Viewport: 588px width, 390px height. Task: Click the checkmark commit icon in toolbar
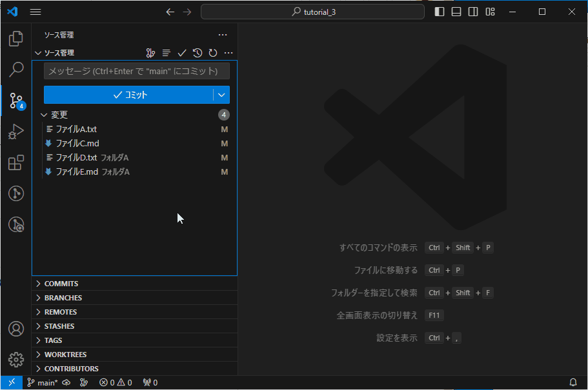click(x=182, y=53)
